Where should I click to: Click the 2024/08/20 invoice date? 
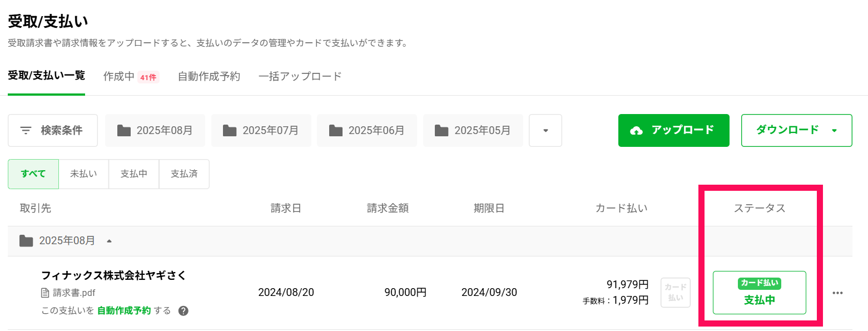(x=286, y=293)
